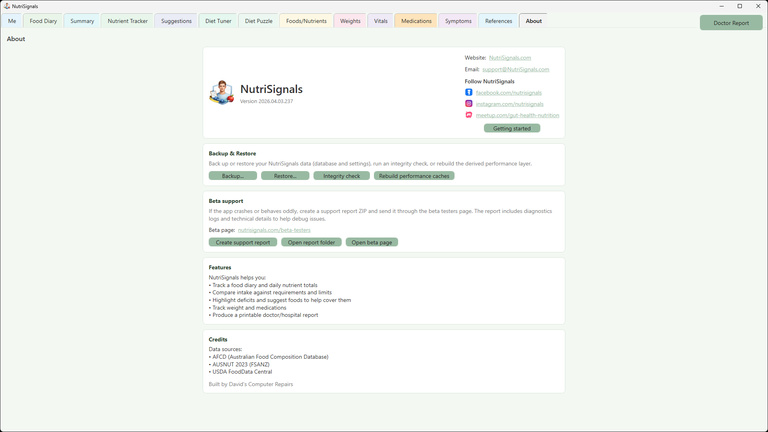Open the nutrisignals.com/beta-testers link
Screen dimensions: 768x432
pos(274,230)
